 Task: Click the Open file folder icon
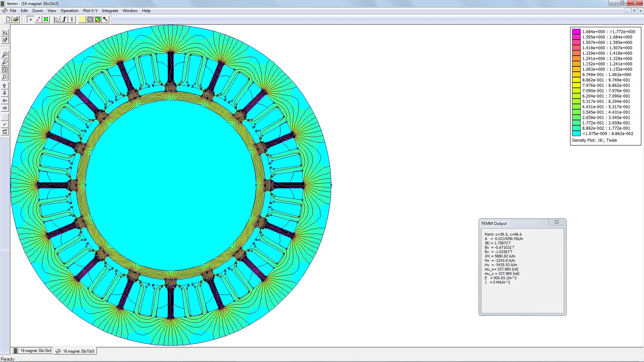pyautogui.click(x=16, y=19)
